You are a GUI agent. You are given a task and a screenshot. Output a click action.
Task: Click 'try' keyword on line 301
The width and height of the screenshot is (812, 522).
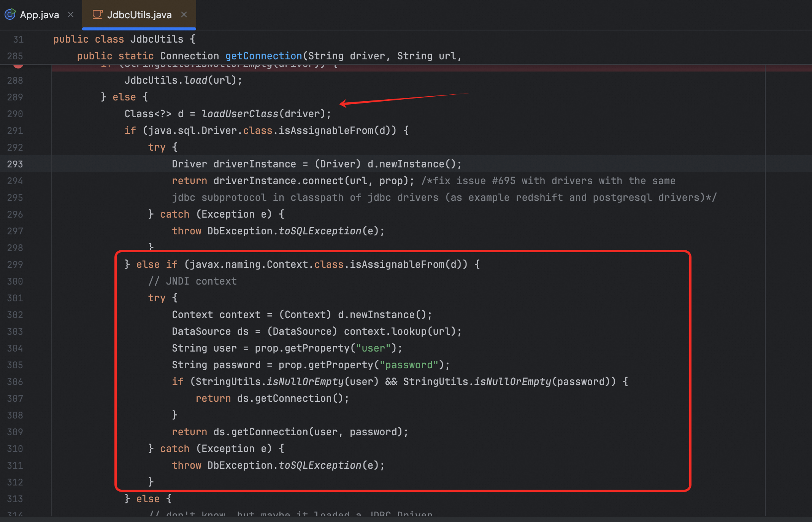click(x=157, y=298)
